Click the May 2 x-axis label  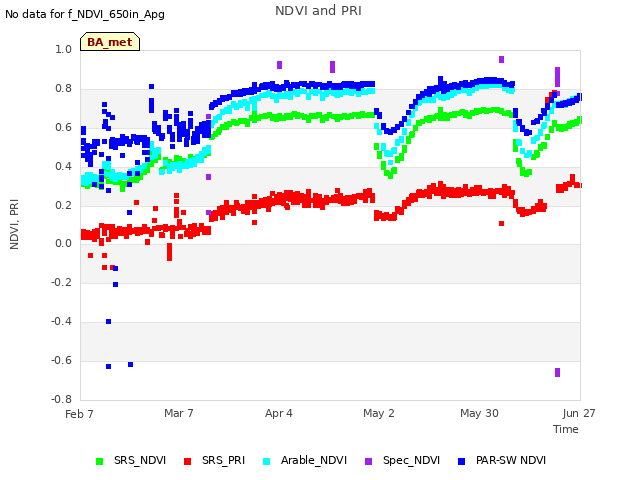379,413
